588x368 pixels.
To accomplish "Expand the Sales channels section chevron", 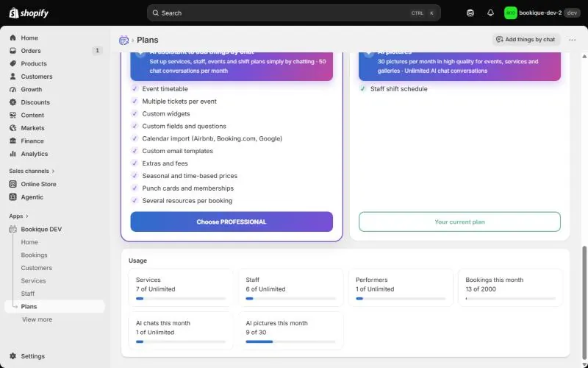I will point(53,171).
